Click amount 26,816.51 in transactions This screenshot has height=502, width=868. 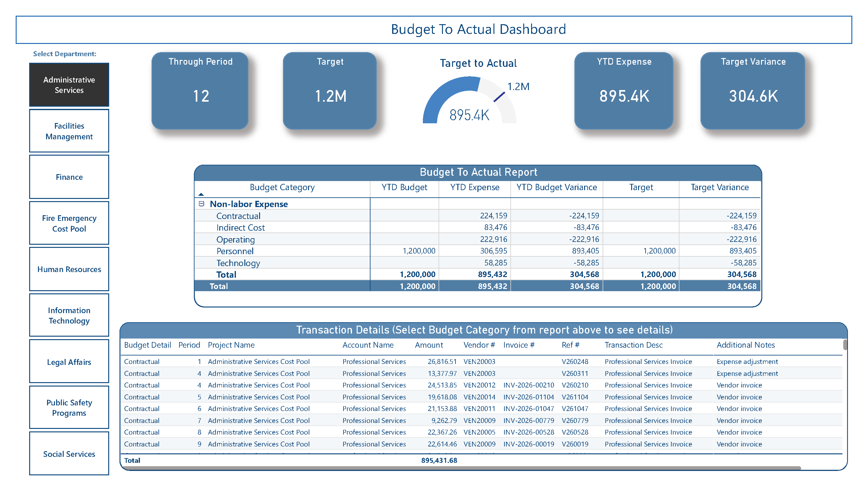(x=442, y=361)
